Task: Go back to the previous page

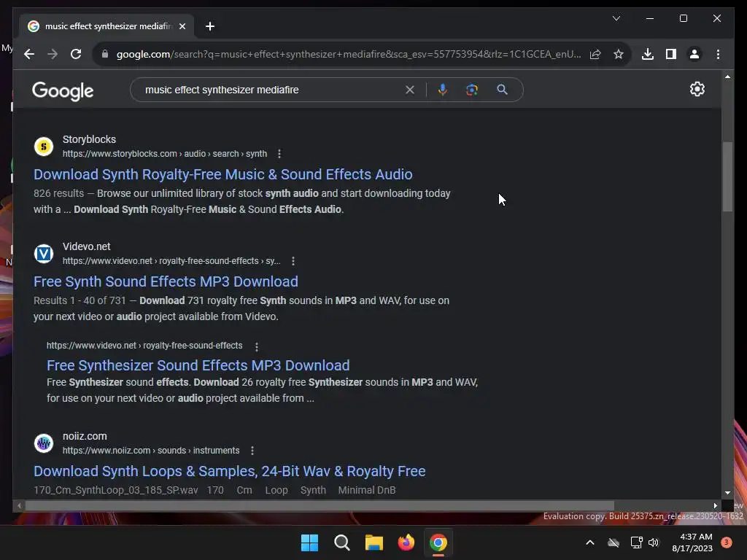Action: pyautogui.click(x=29, y=54)
